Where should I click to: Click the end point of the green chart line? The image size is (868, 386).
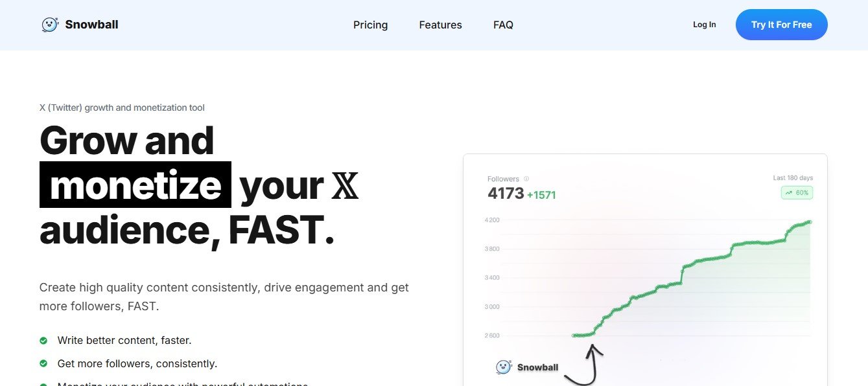[x=810, y=222]
